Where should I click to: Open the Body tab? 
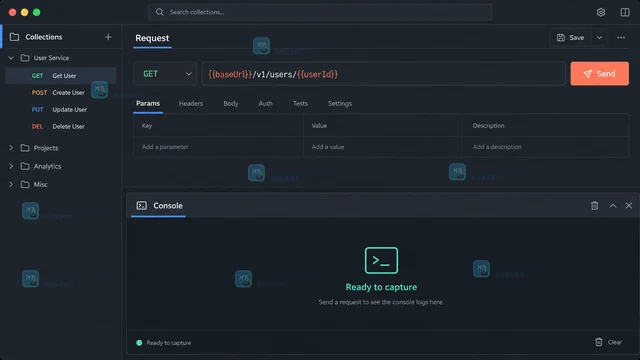[x=231, y=104]
